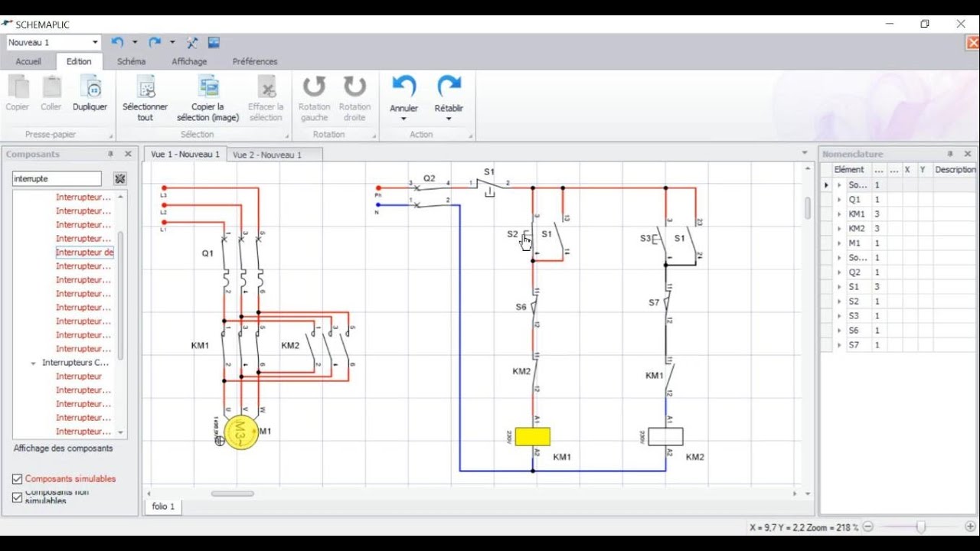Close the Composants panel
The image size is (980, 551).
point(128,154)
